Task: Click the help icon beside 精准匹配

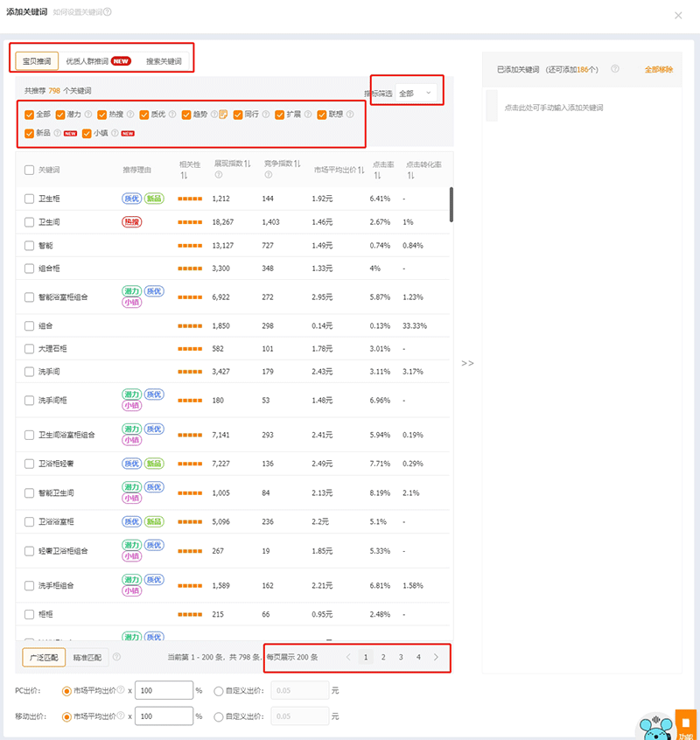Action: point(116,657)
